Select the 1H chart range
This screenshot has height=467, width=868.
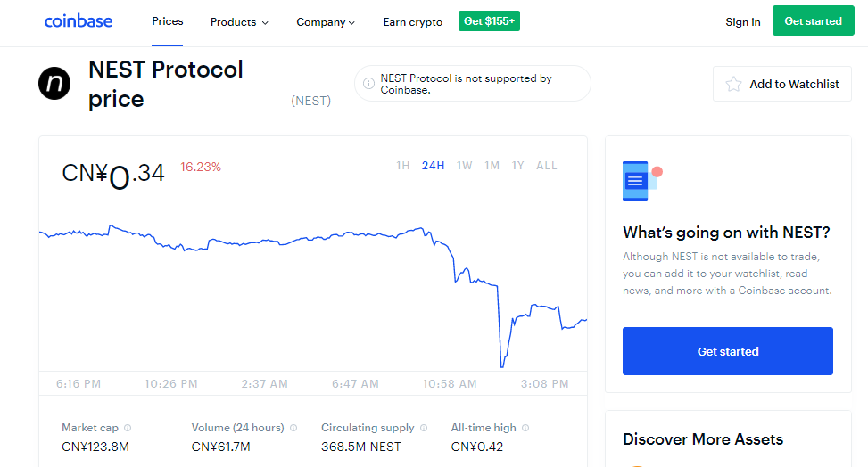coord(403,166)
